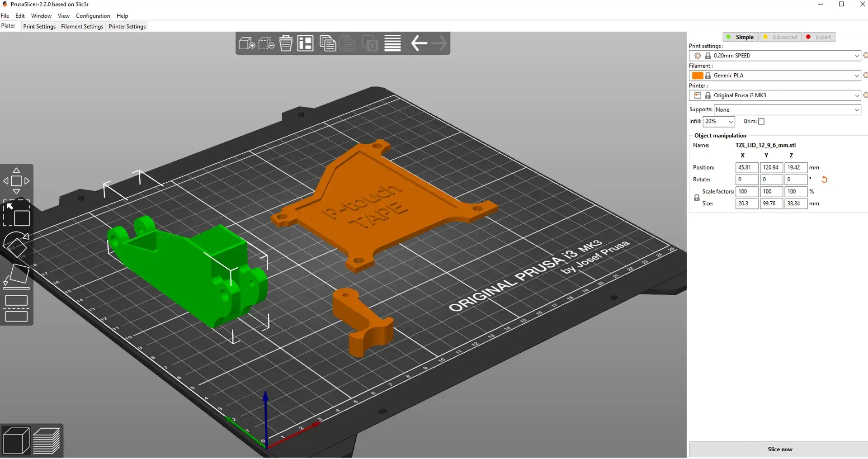Select the orange P-touch TAPE lid model
Viewport: 868px width, 459px height.
pos(384,206)
